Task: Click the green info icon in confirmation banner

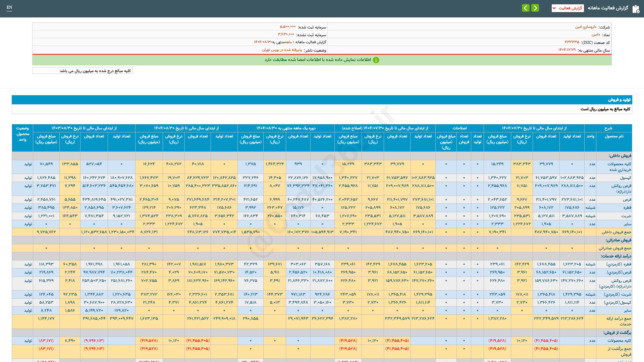Action: coord(376,60)
